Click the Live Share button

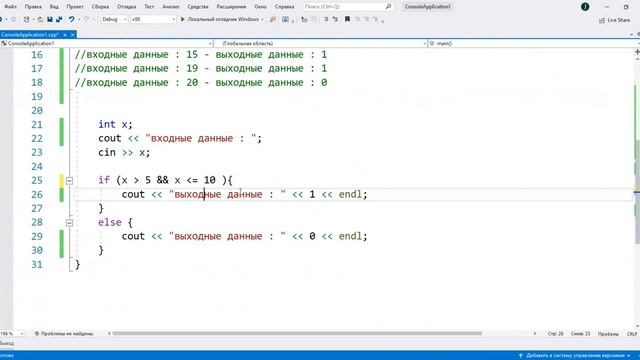615,20
